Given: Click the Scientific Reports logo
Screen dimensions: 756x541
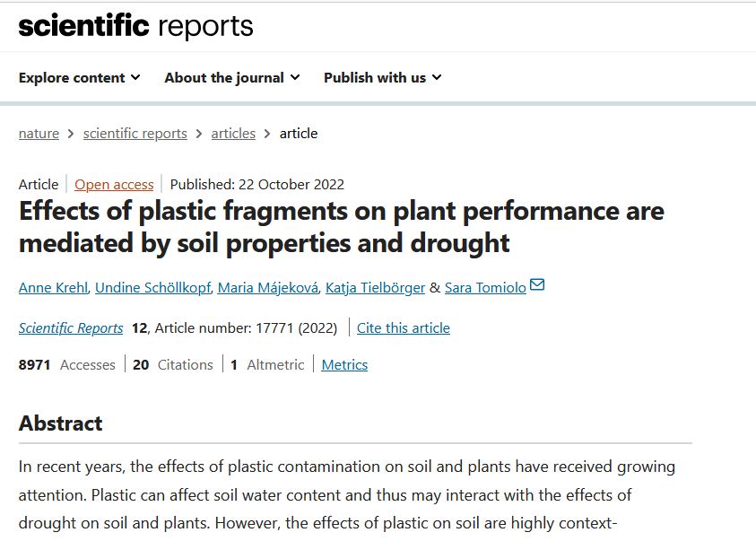Looking at the screenshot, I should coord(135,26).
